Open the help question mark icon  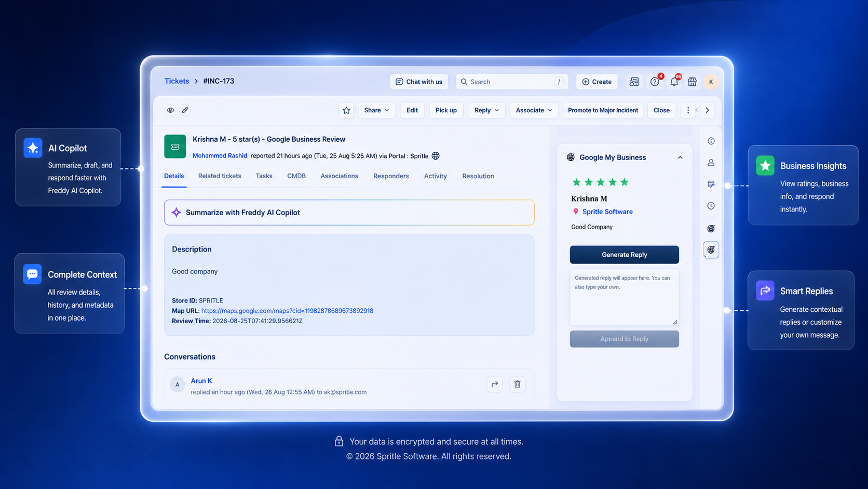(655, 82)
